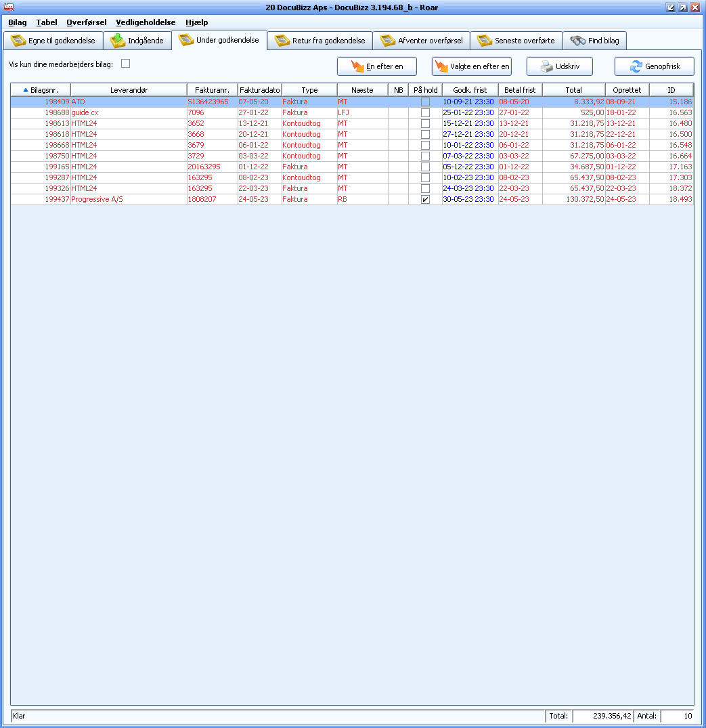Click the binoculars icon on Find bilag tab
Screen dimensions: 706x728
tap(577, 41)
